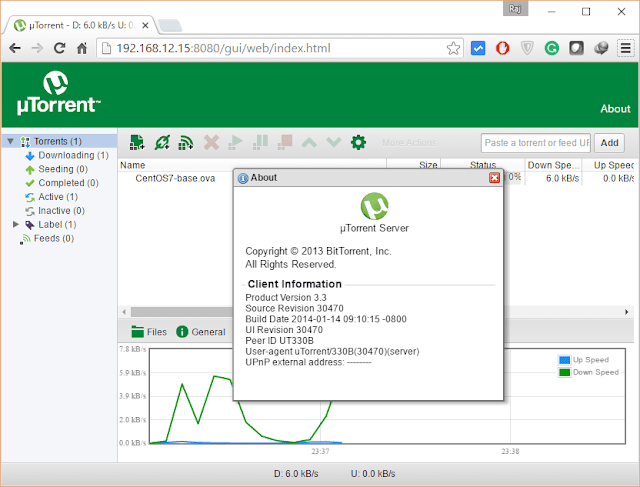This screenshot has width=640, height=487.
Task: Sort by the Down Speed column header
Action: (x=553, y=165)
